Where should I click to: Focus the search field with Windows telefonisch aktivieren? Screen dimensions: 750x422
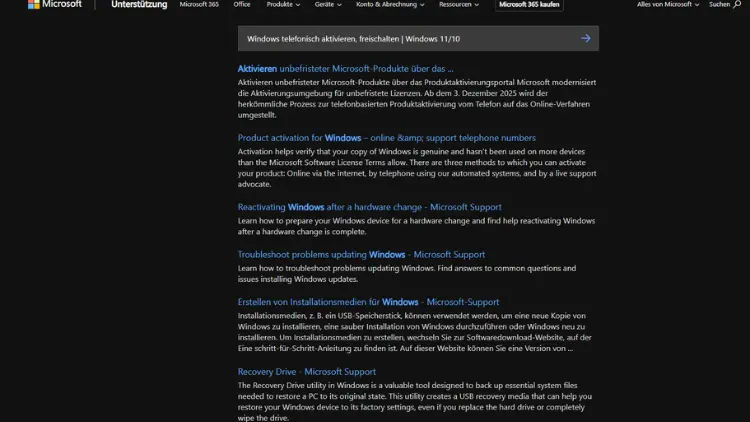[x=418, y=38]
